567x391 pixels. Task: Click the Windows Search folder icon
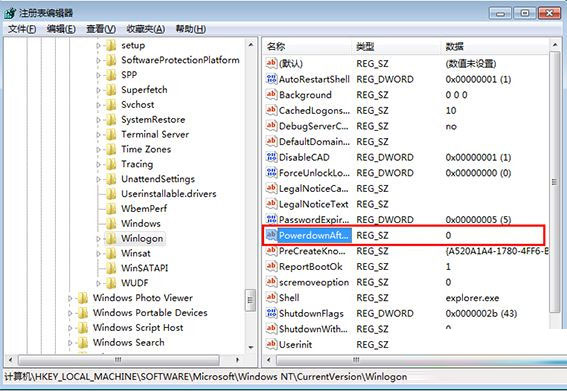pos(83,343)
